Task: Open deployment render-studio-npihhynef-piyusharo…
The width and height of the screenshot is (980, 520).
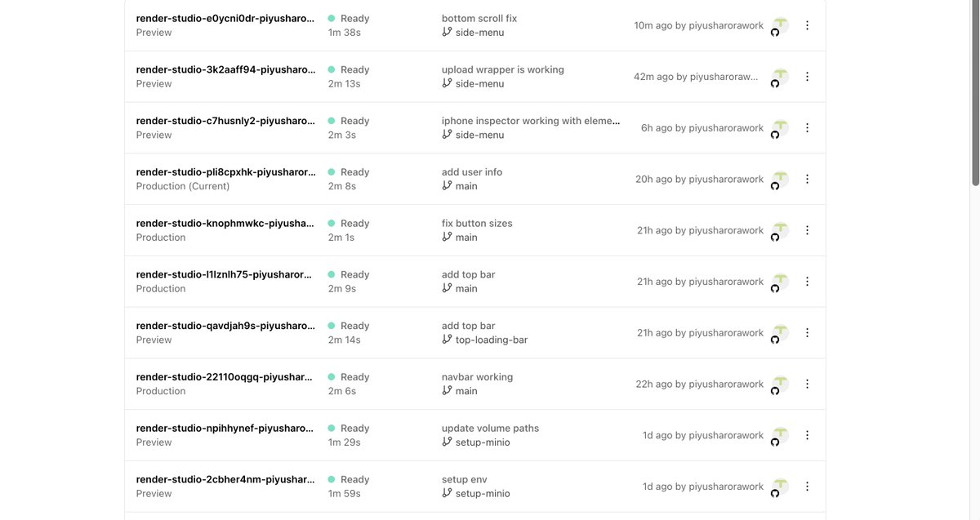Action: pyautogui.click(x=225, y=429)
